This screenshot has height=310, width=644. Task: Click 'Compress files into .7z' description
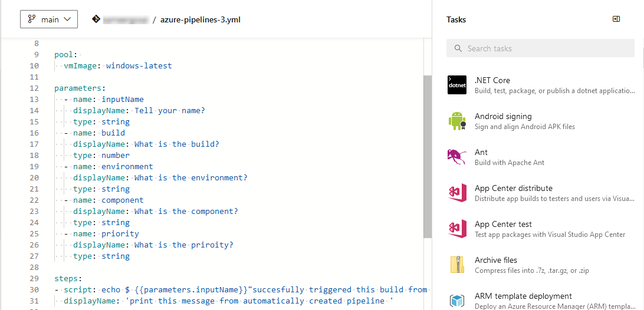(532, 270)
